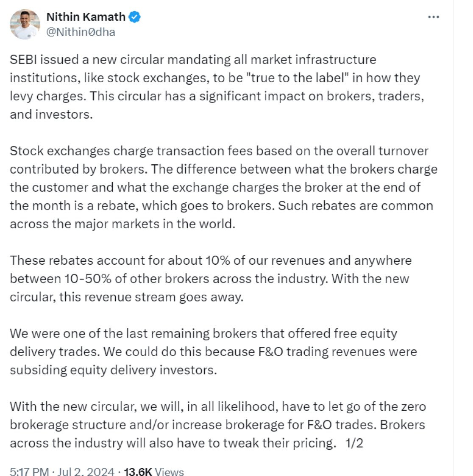Click the Nithin Kamath display name
This screenshot has width=473, height=476.
tap(86, 17)
